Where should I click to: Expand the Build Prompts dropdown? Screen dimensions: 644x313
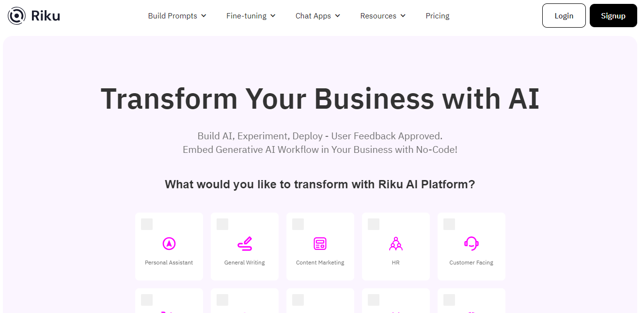click(177, 16)
